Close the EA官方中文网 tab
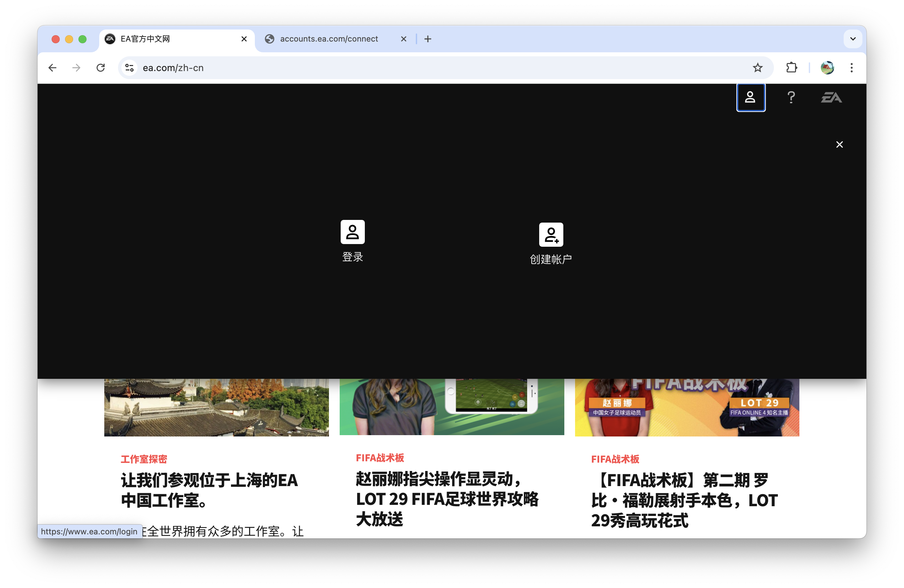 click(x=244, y=39)
